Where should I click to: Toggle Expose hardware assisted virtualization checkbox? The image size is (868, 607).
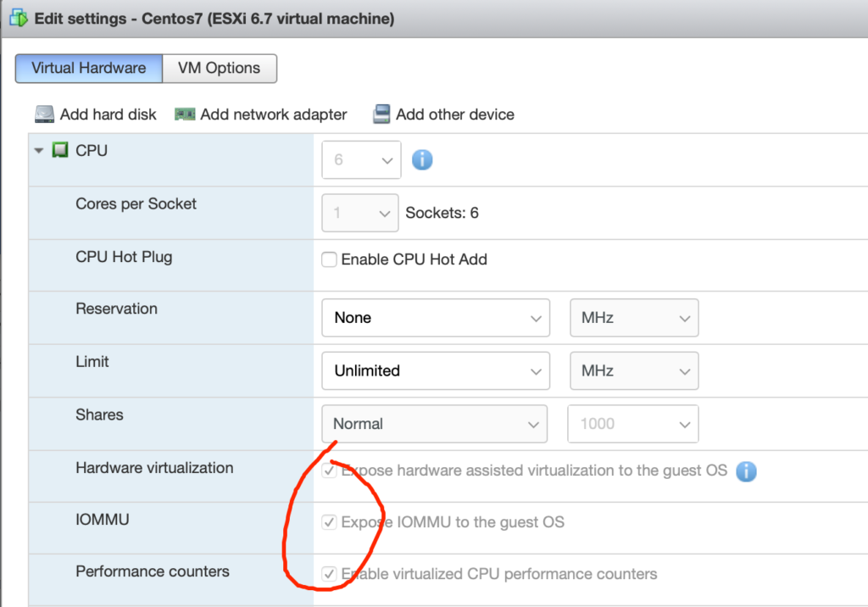tap(329, 471)
